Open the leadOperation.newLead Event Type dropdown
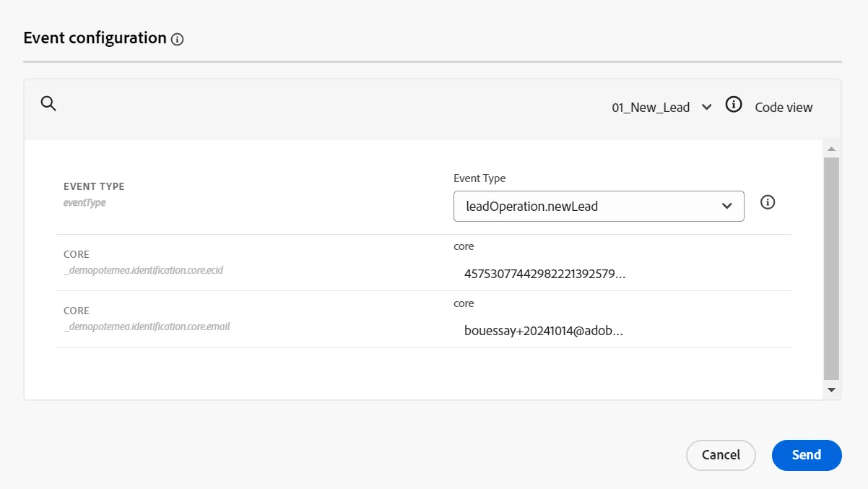 pyautogui.click(x=599, y=206)
